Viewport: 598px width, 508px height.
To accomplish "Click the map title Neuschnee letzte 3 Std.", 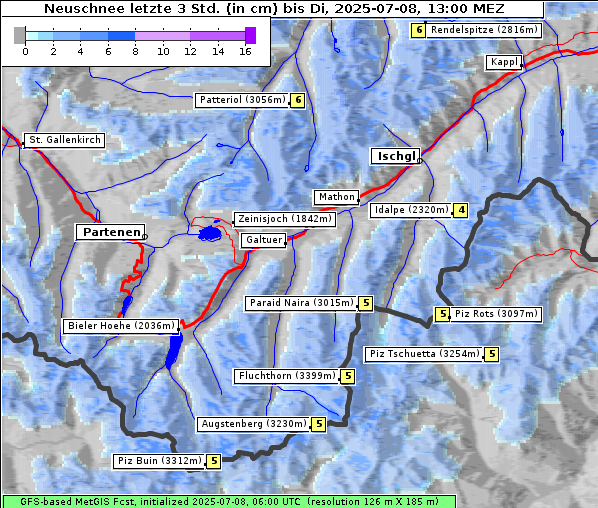I will tap(274, 8).
